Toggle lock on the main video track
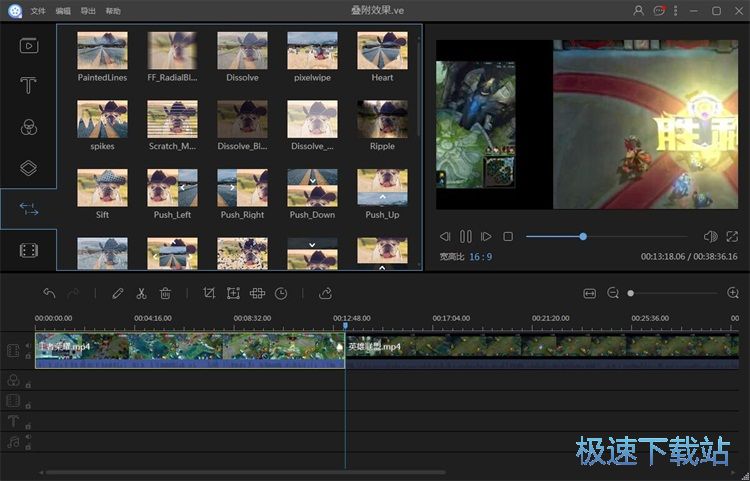The height and width of the screenshot is (481, 750). (x=28, y=356)
